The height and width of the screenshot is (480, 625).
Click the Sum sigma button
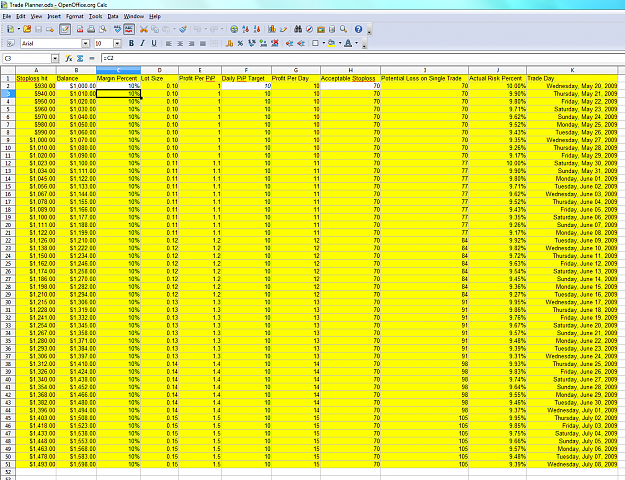80,58
